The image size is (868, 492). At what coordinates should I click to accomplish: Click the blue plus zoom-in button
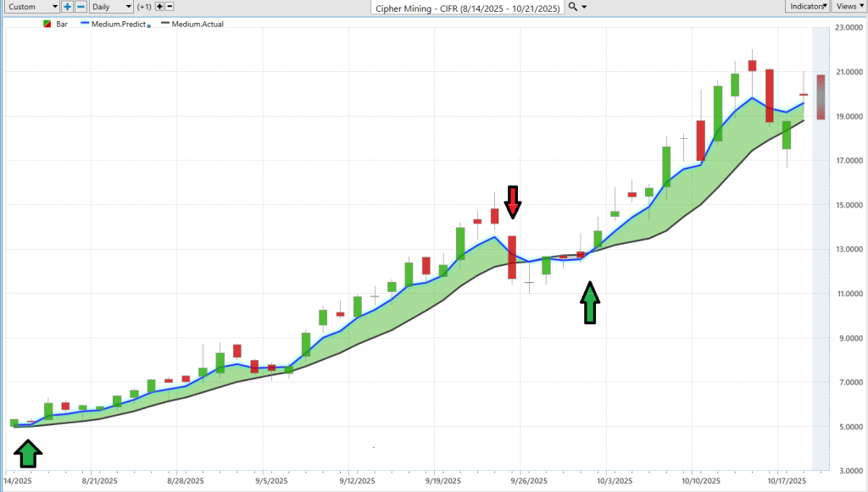[68, 7]
